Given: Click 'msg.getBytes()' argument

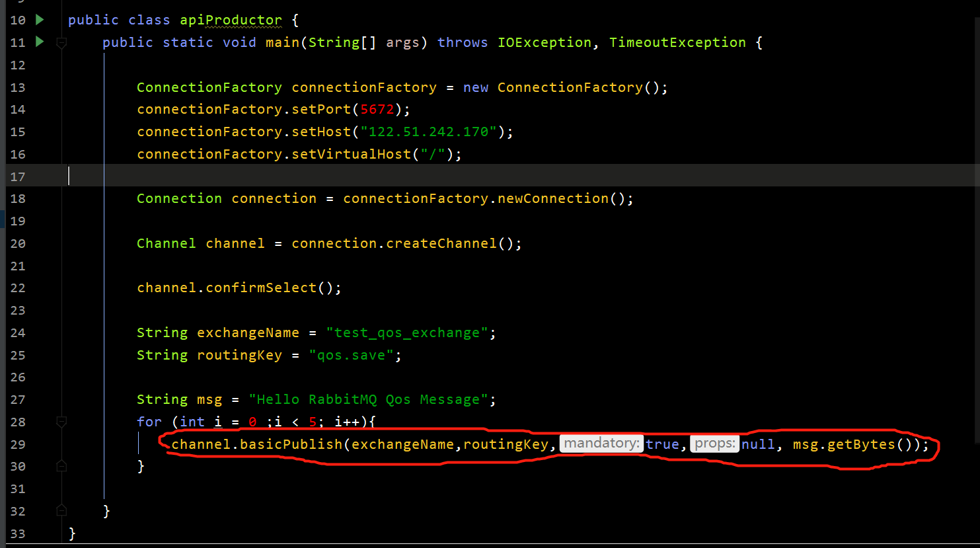Looking at the screenshot, I should click(853, 444).
